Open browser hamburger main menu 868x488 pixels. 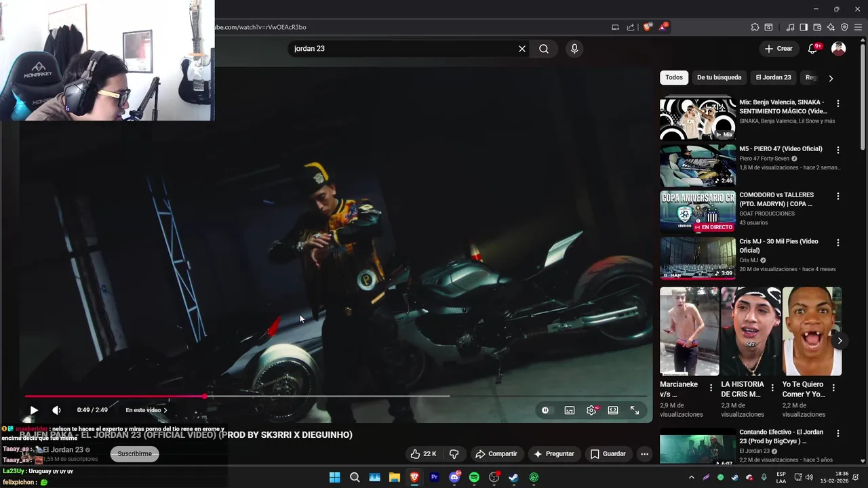click(858, 27)
